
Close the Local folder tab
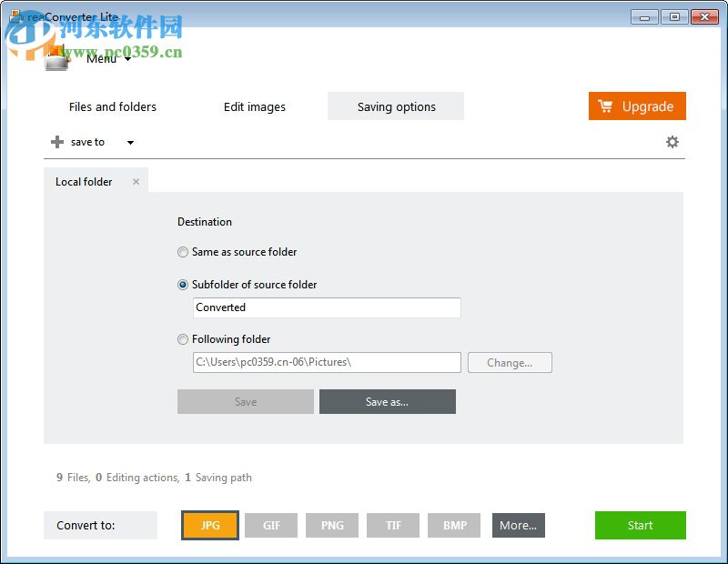[136, 182]
